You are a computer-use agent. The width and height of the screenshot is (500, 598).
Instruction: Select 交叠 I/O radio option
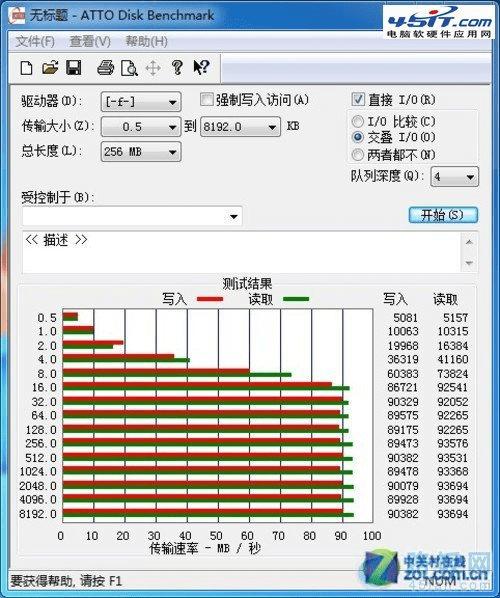pos(357,137)
